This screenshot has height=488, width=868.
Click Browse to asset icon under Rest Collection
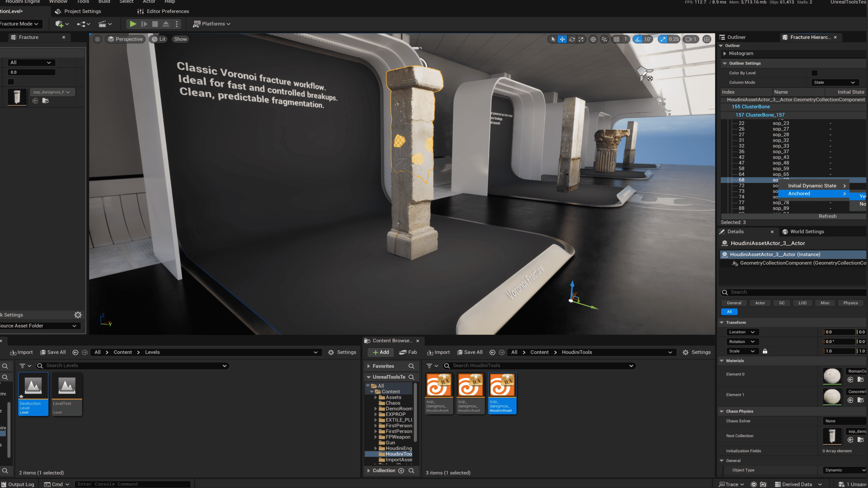coord(860,440)
